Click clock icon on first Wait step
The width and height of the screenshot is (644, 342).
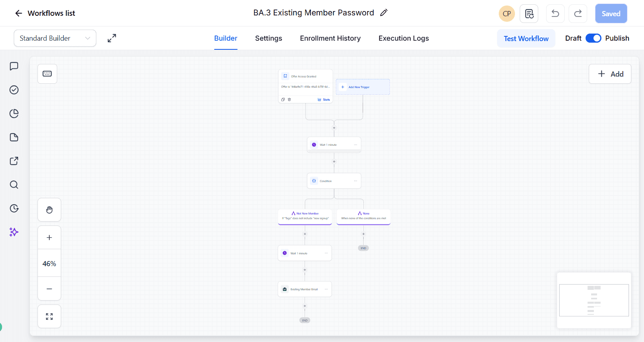(314, 145)
